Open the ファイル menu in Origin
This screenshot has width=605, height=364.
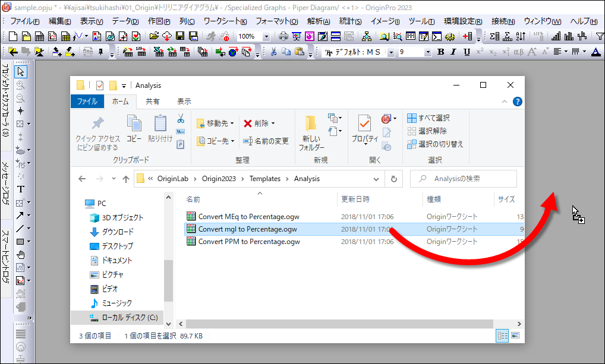coord(25,21)
